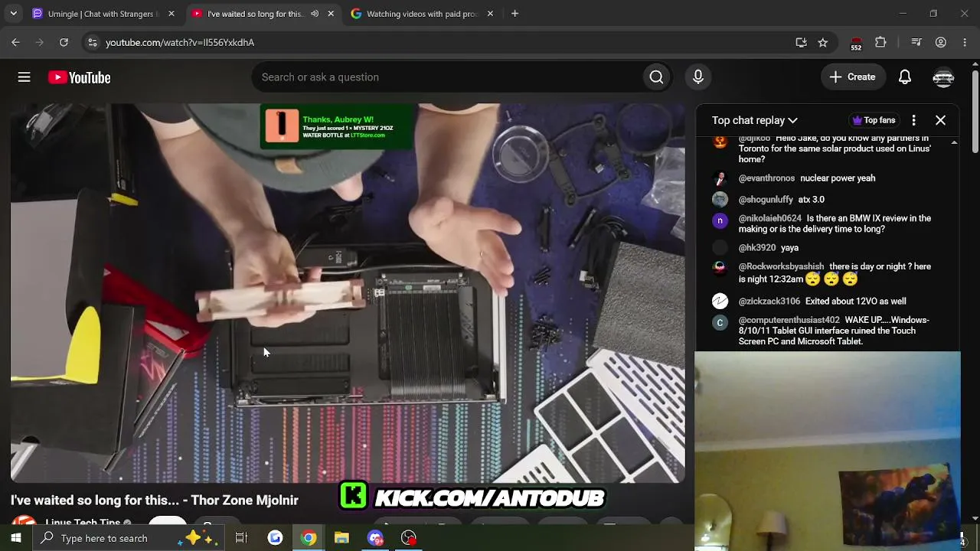The image size is (980, 551).
Task: Click the address bar URL
Action: [180, 43]
